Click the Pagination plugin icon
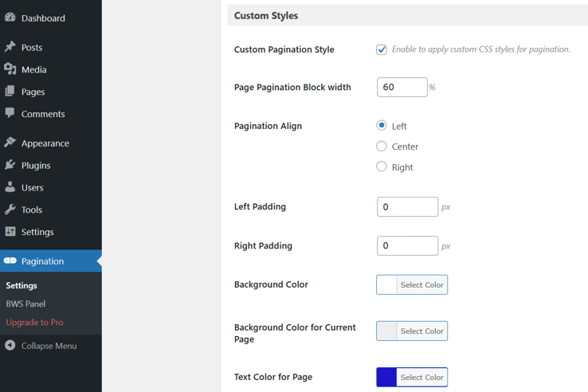Screen dimensions: 588x392 coord(10,261)
